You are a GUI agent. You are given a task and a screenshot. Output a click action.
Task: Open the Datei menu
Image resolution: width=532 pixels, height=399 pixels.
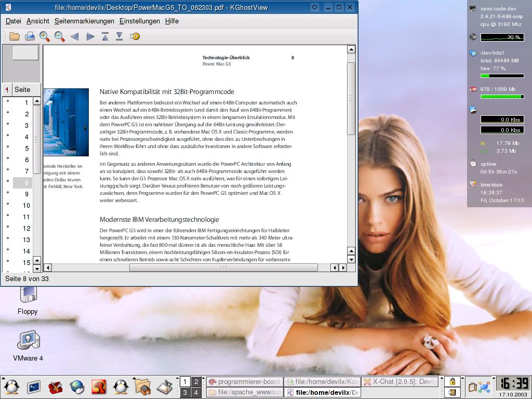point(14,21)
